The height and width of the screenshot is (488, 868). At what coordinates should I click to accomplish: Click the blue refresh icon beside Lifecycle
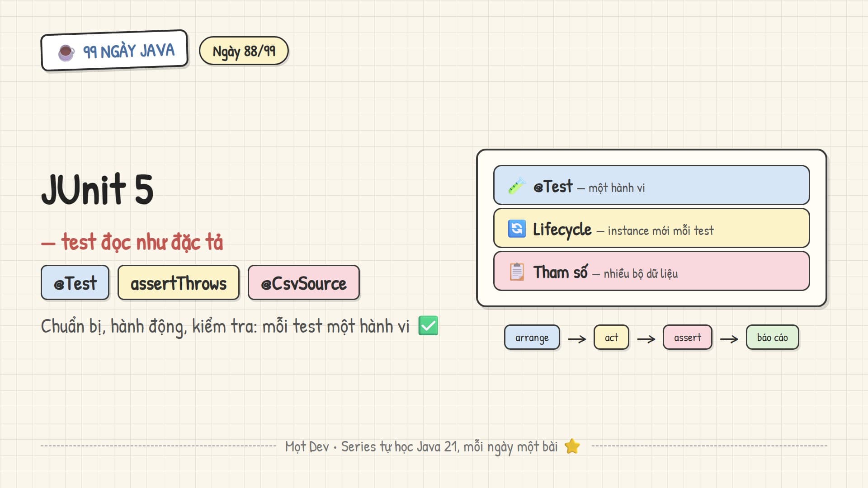517,229
